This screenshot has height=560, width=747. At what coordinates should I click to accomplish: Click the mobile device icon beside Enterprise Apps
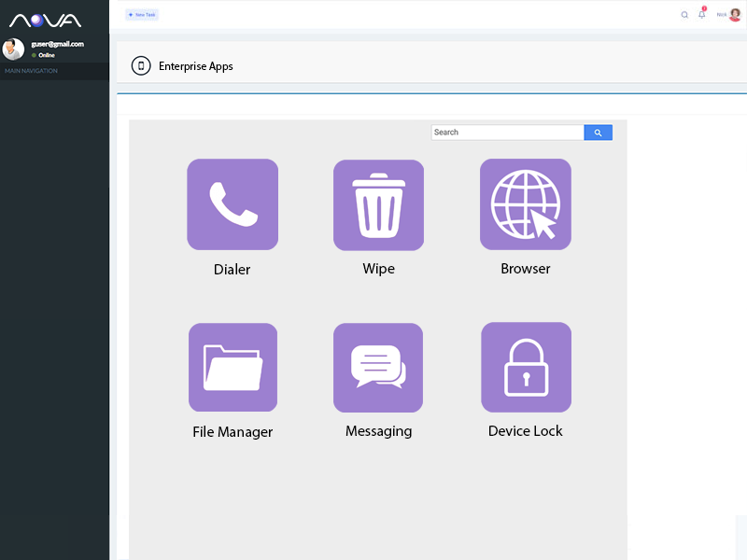click(141, 66)
